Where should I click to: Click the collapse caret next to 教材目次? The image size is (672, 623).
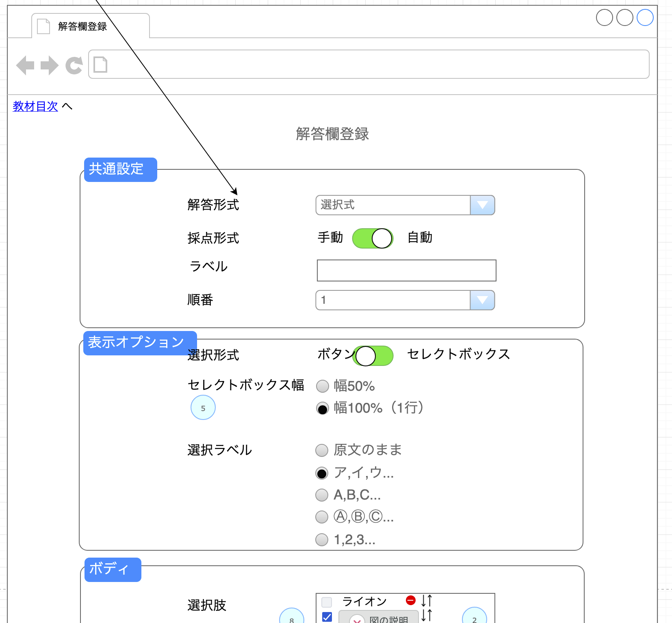(67, 106)
